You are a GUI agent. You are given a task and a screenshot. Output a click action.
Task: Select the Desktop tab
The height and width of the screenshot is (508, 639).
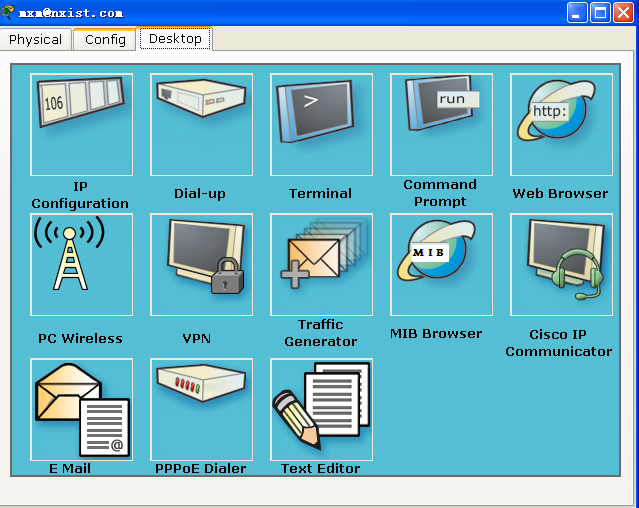pos(175,39)
